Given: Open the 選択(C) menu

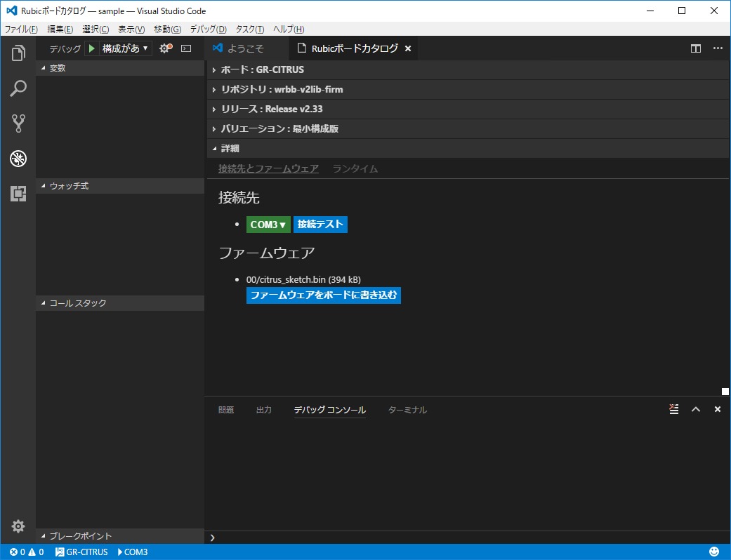Looking at the screenshot, I should click(96, 29).
